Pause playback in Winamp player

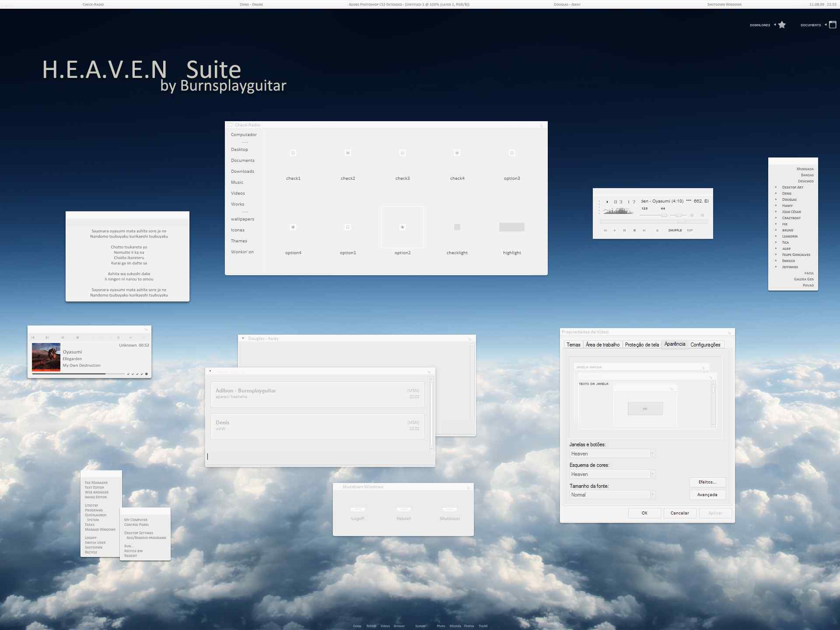pos(624,230)
